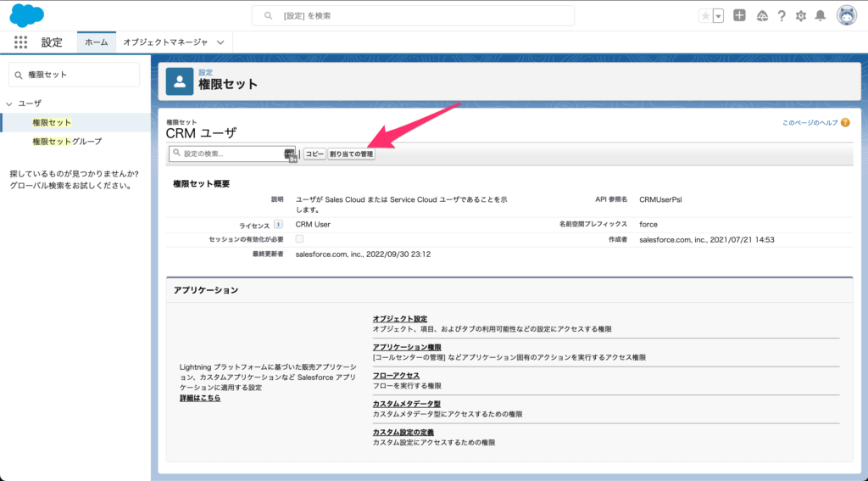Click the 割り当ての管理 button
The image size is (868, 481).
(x=351, y=154)
